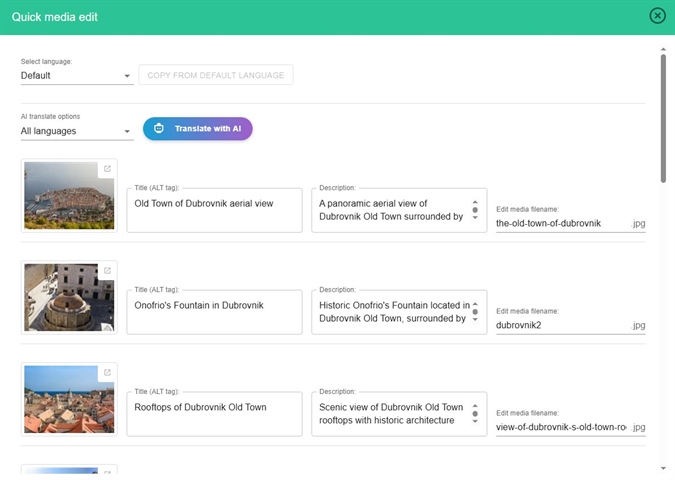
Task: Select the Dubrovnik aerial view thumbnail
Action: pyautogui.click(x=63, y=198)
